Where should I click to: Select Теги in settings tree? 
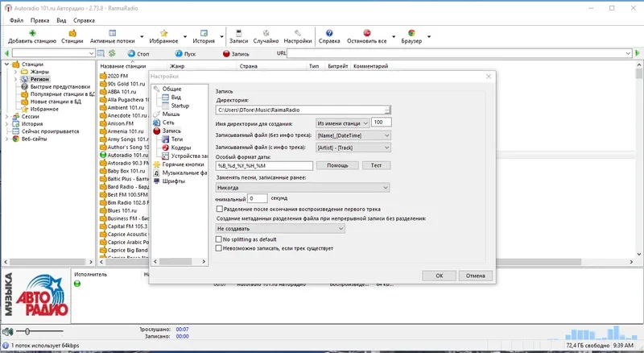(x=177, y=139)
